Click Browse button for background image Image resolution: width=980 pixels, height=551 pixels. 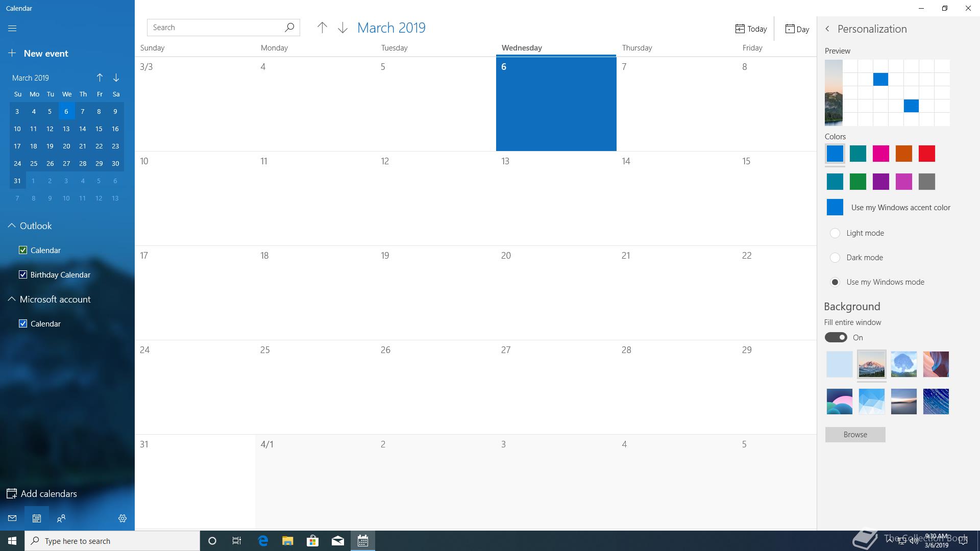pyautogui.click(x=855, y=435)
